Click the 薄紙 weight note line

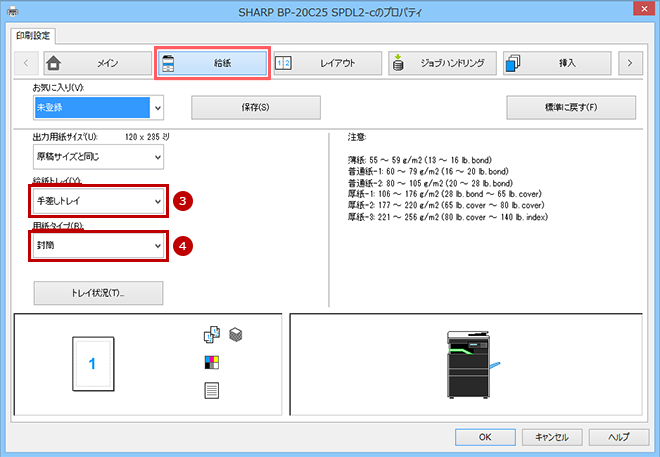coord(420,160)
